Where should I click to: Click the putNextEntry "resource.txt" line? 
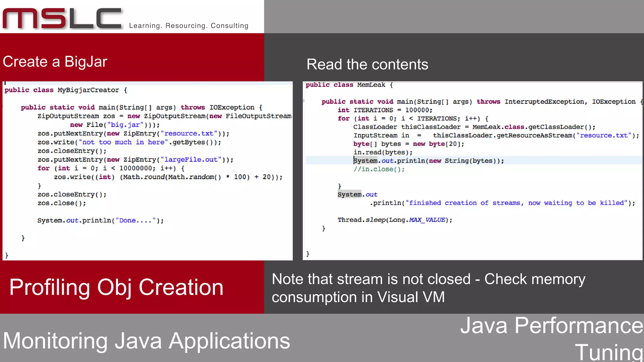[133, 134]
